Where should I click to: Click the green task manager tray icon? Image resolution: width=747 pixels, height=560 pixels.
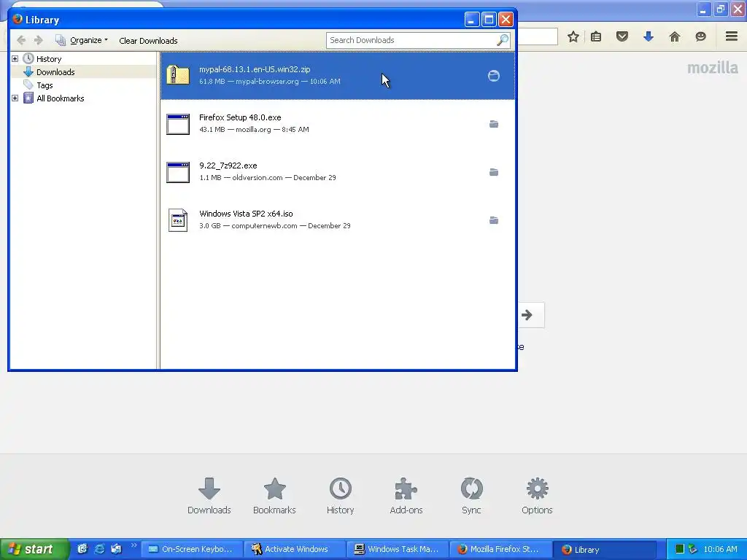(x=680, y=549)
